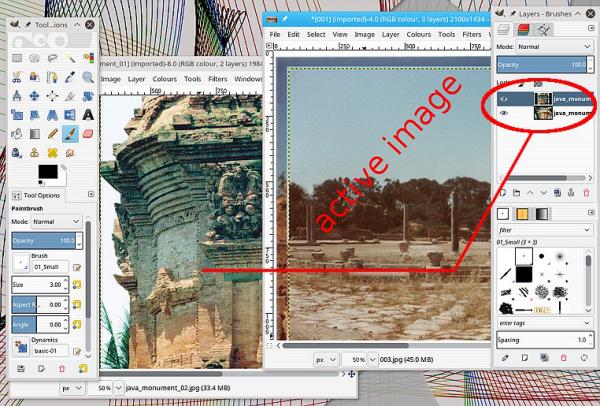Choose the Pencil tool
The width and height of the screenshot is (600, 406).
pos(52,134)
